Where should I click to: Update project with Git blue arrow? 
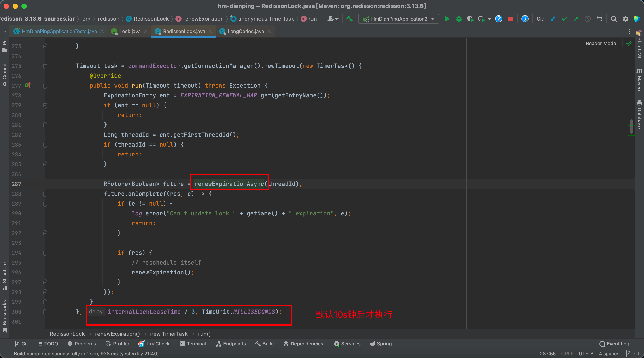(x=553, y=19)
